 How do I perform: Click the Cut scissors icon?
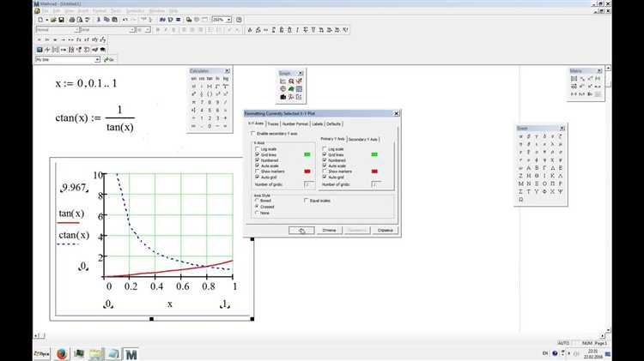[x=99, y=20]
